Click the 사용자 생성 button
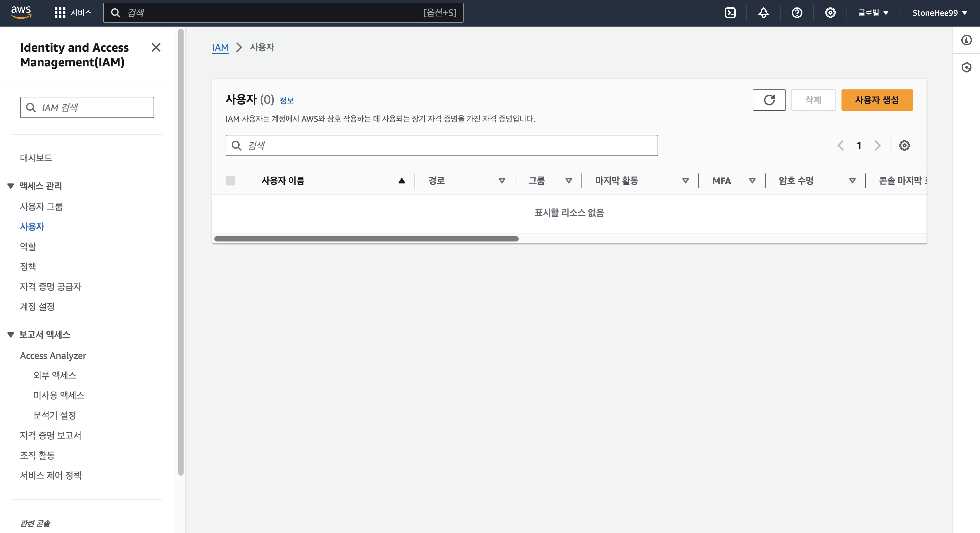The image size is (980, 533). (x=877, y=100)
